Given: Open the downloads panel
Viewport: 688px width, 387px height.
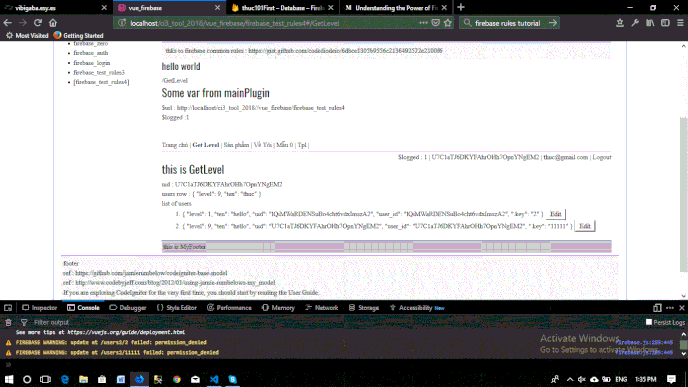Looking at the screenshot, I should point(620,23).
